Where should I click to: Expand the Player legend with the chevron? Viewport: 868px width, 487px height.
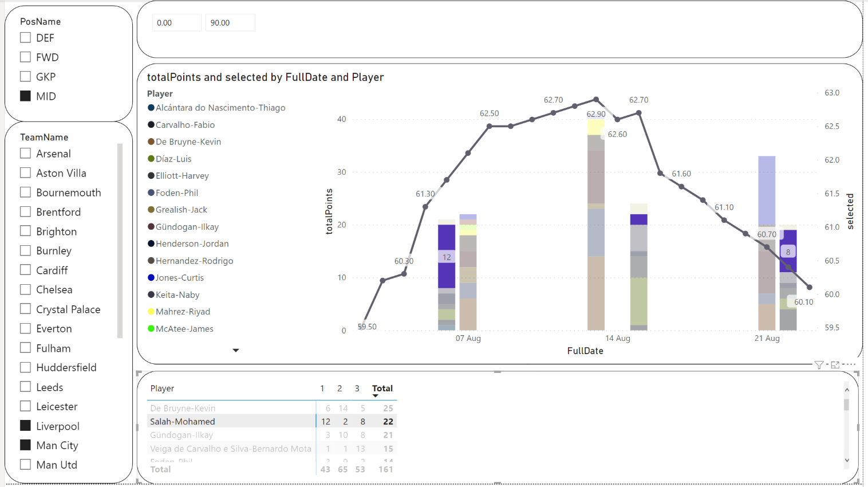(235, 350)
